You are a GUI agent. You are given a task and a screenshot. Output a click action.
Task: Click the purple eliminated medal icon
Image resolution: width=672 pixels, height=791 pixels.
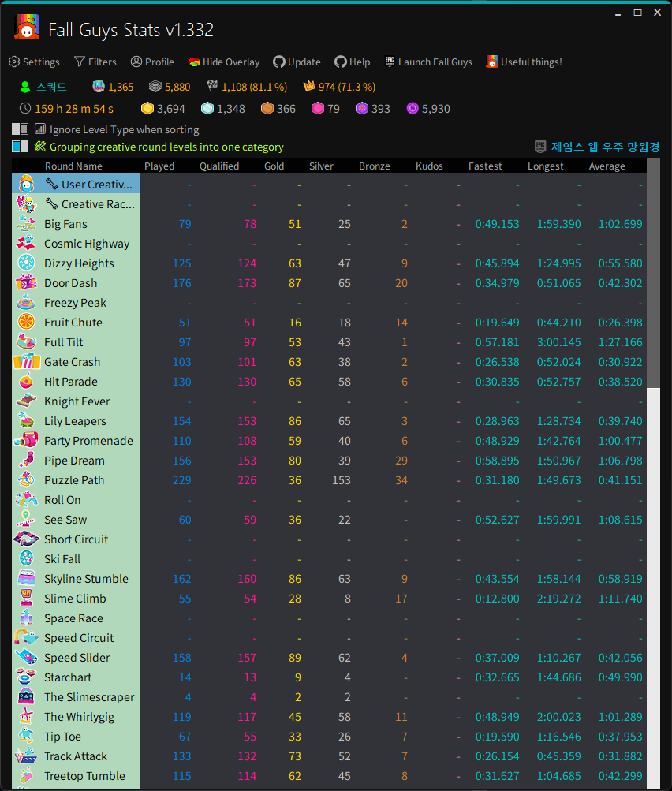click(x=362, y=109)
